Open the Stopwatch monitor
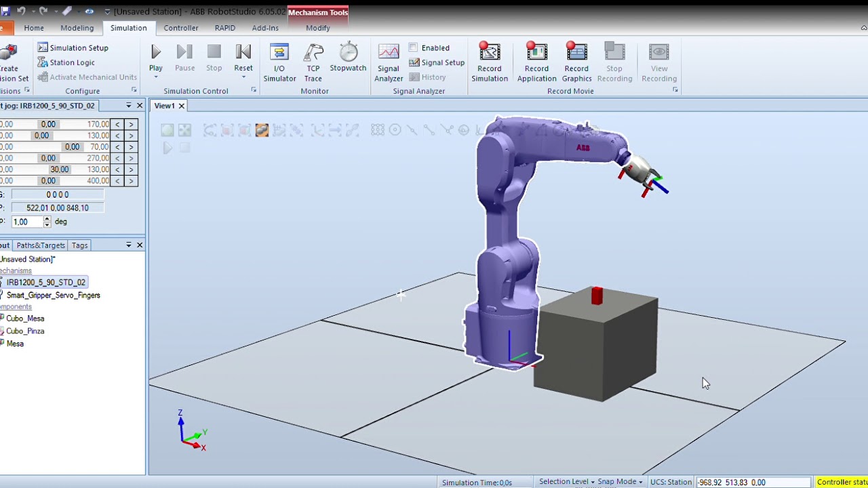The height and width of the screenshot is (488, 868). coord(348,57)
